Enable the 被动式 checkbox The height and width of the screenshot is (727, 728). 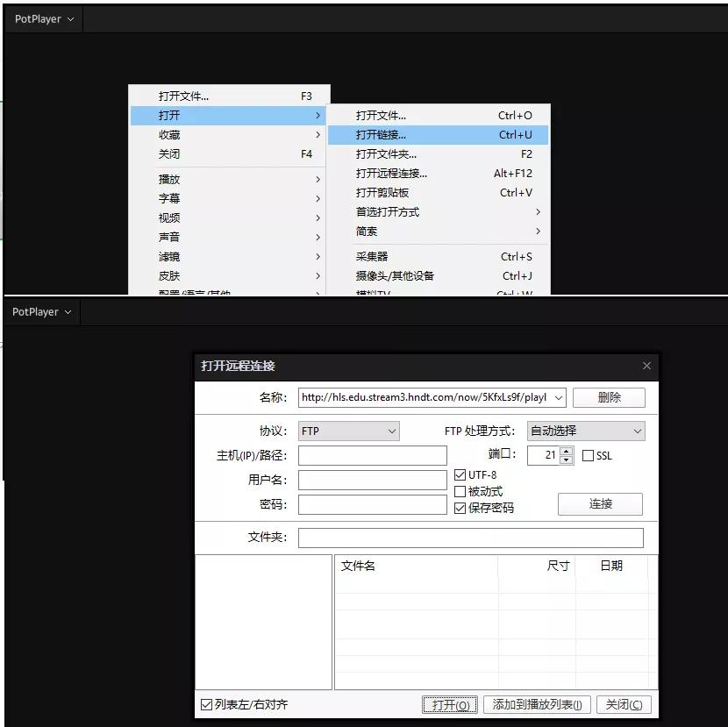pos(460,492)
